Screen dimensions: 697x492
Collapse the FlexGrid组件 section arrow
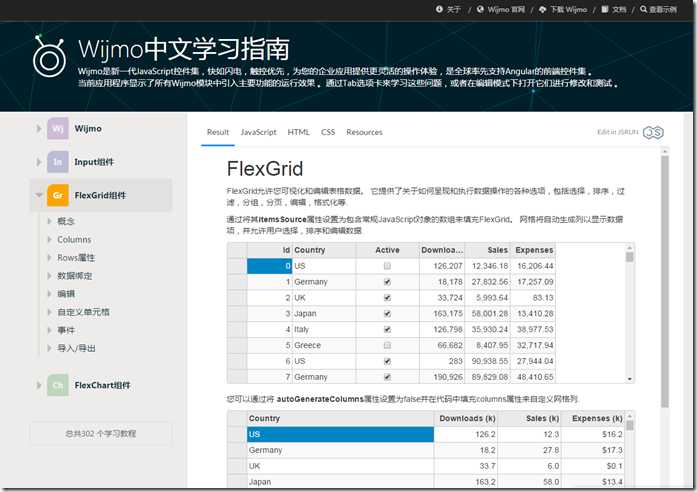pos(39,195)
